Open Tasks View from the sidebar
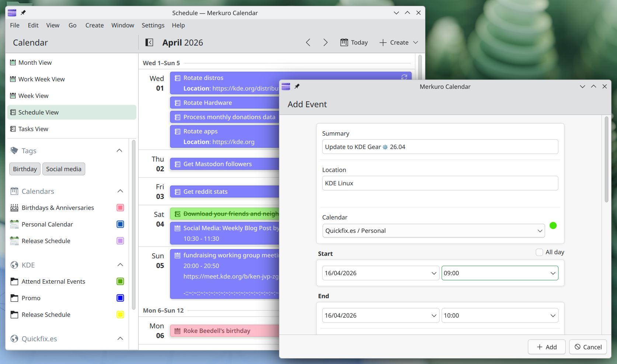Screen dimensions: 617x364 [x=33, y=129]
